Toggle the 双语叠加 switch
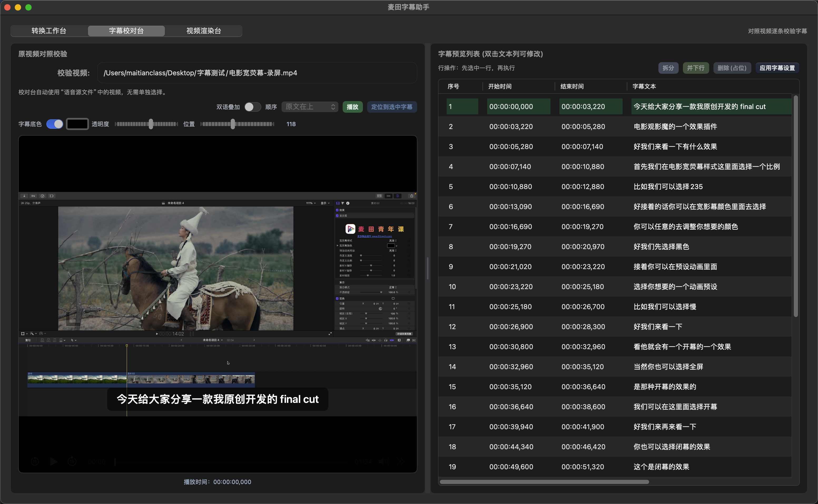Screen dimensions: 818x504 pyautogui.click(x=252, y=107)
